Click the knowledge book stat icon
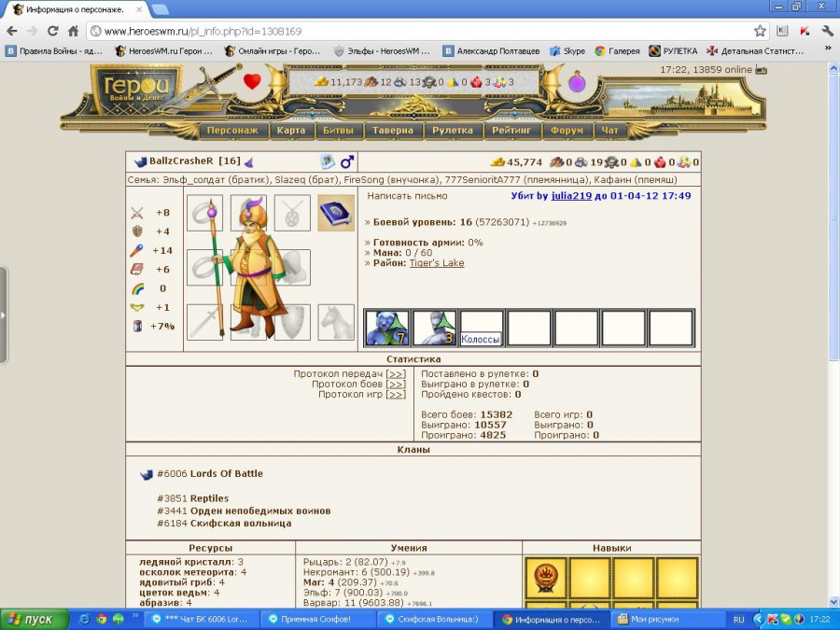This screenshot has width=840, height=630. (137, 270)
